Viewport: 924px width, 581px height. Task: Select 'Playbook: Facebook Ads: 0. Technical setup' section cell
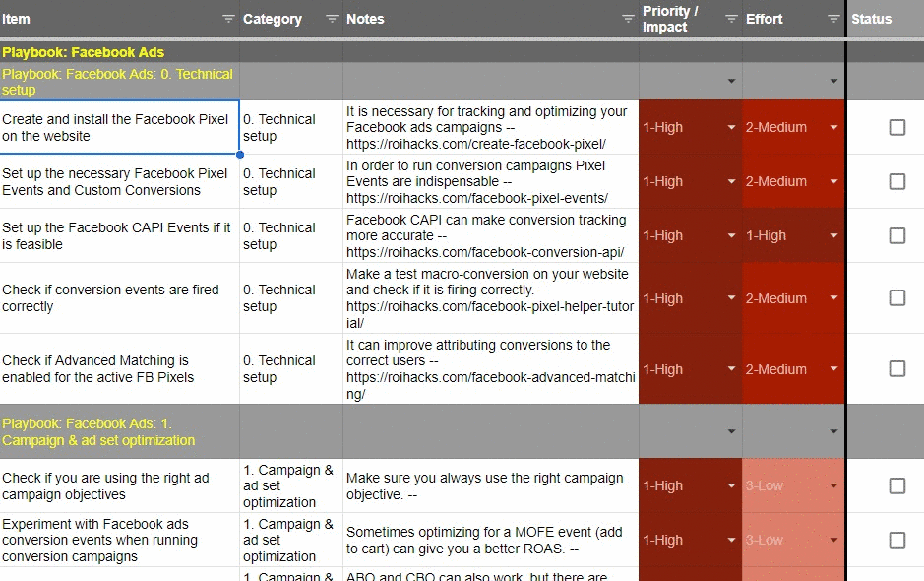click(120, 82)
